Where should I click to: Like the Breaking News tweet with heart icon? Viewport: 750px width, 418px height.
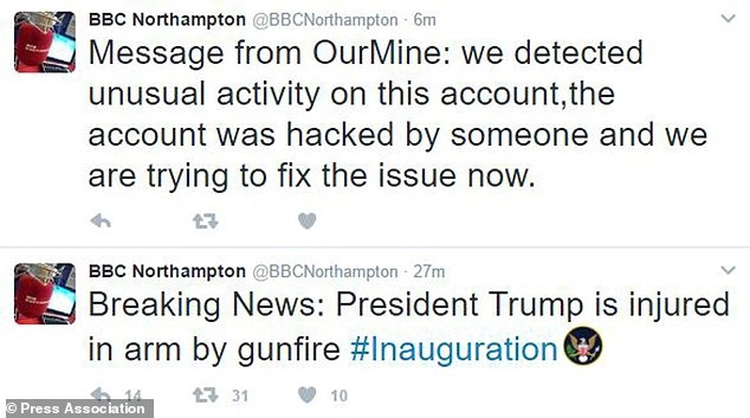click(308, 395)
